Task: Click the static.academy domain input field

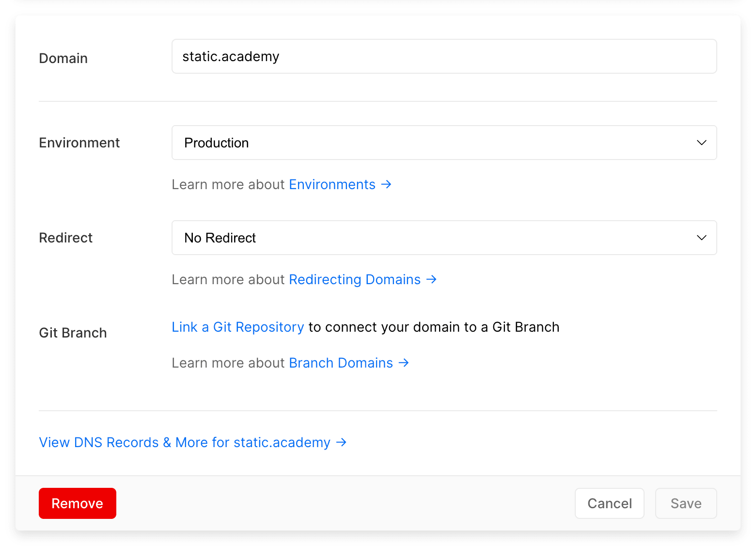Action: 444,56
